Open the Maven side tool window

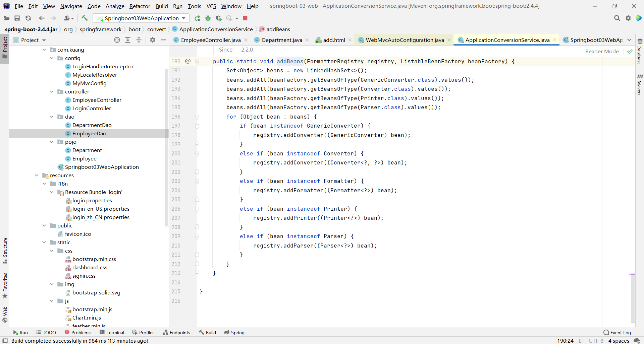[x=640, y=84]
